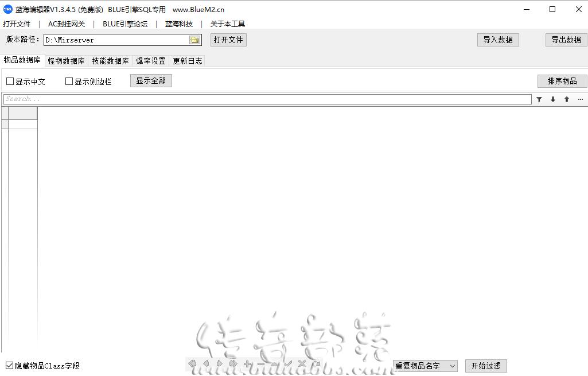Click the 导入数据 button
Screen dimensions: 588x376
[x=498, y=40]
